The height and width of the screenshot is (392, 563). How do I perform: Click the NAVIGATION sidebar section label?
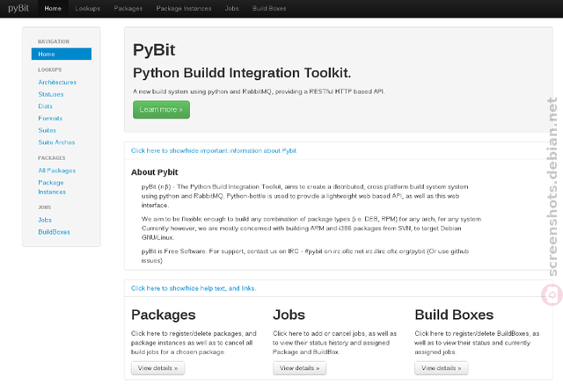pyautogui.click(x=54, y=41)
